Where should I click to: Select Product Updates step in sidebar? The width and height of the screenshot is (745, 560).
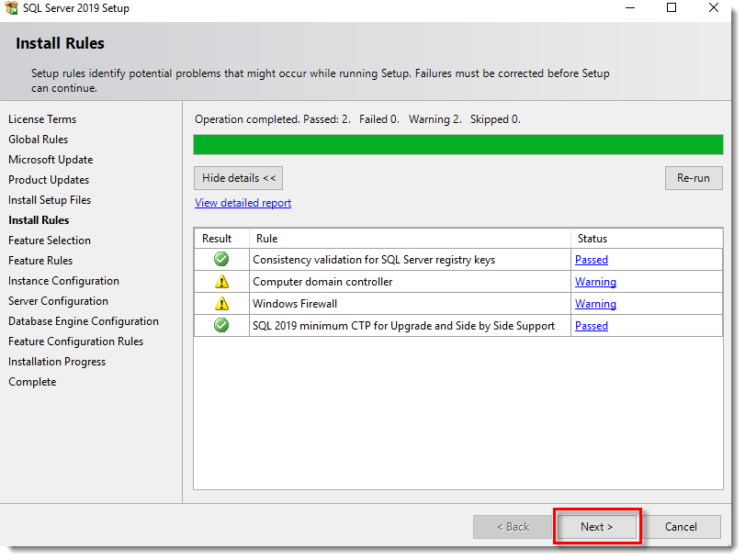pos(49,180)
